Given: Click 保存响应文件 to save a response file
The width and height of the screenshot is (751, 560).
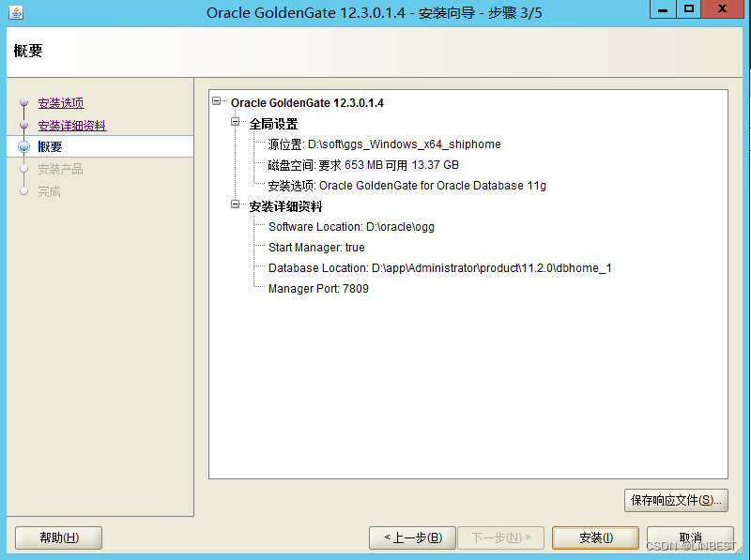Looking at the screenshot, I should tap(676, 501).
